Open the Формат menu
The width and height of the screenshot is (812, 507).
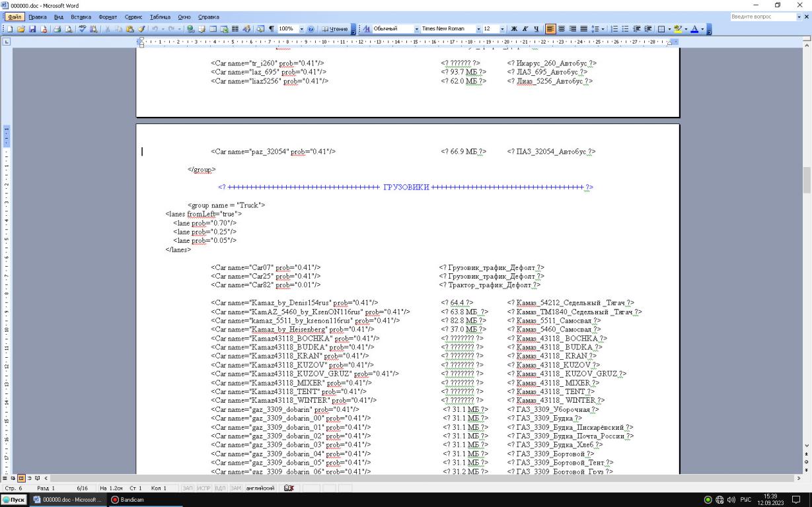(x=107, y=17)
